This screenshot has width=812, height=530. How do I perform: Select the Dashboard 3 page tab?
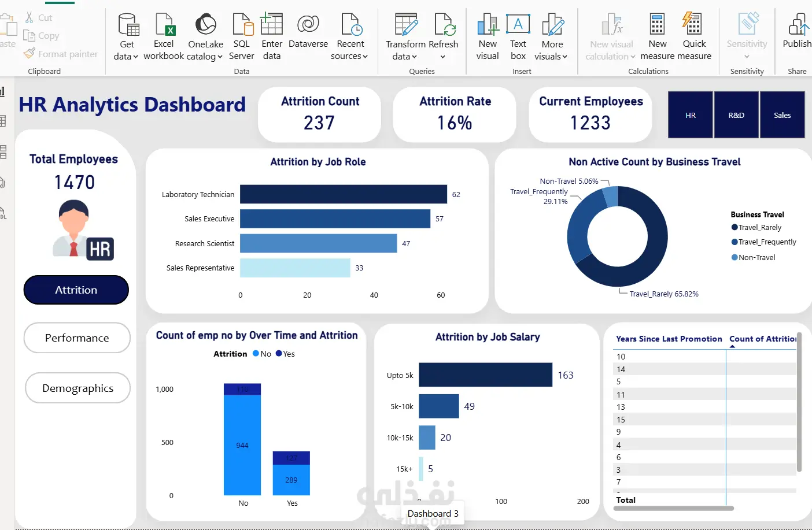coord(433,513)
